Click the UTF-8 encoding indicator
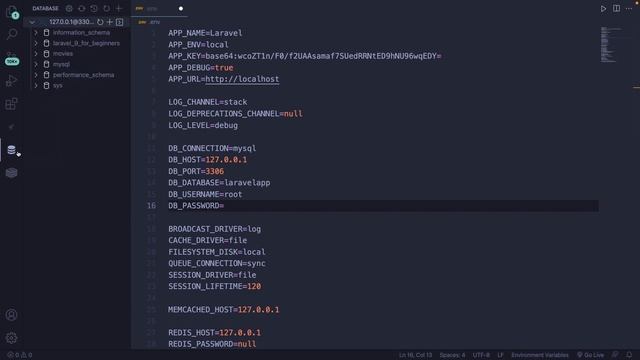The image size is (640, 360). (x=481, y=355)
